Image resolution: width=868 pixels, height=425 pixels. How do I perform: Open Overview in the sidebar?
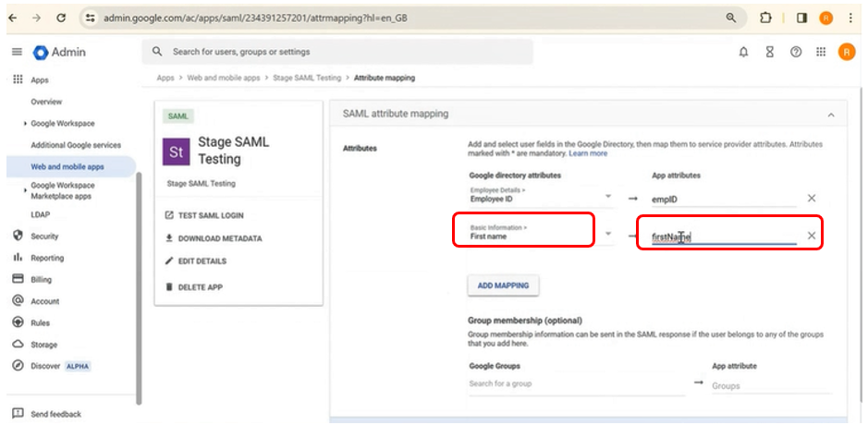tap(46, 102)
